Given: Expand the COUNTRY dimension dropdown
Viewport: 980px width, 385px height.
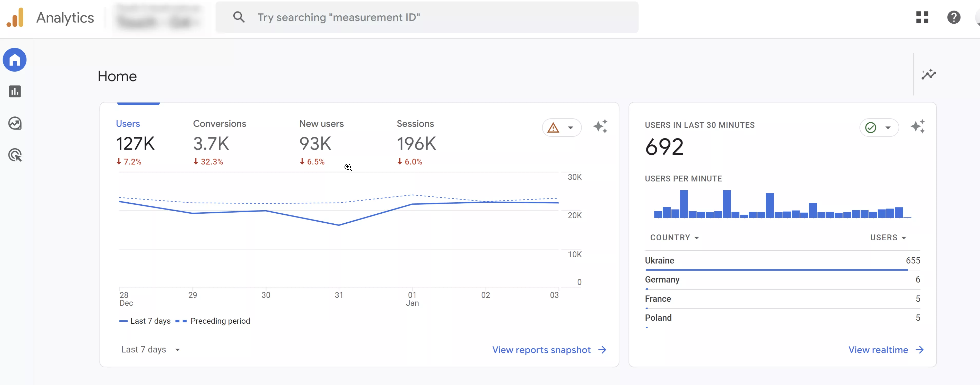Looking at the screenshot, I should (674, 238).
